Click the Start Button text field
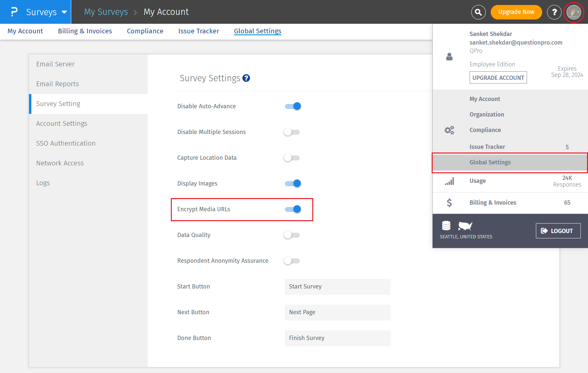The width and height of the screenshot is (588, 373). tap(337, 287)
